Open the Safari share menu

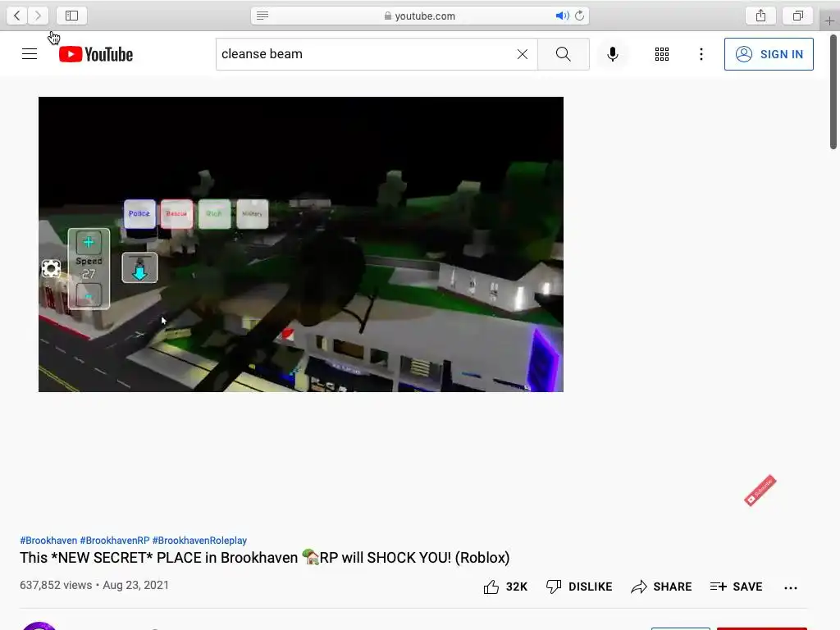click(x=760, y=16)
